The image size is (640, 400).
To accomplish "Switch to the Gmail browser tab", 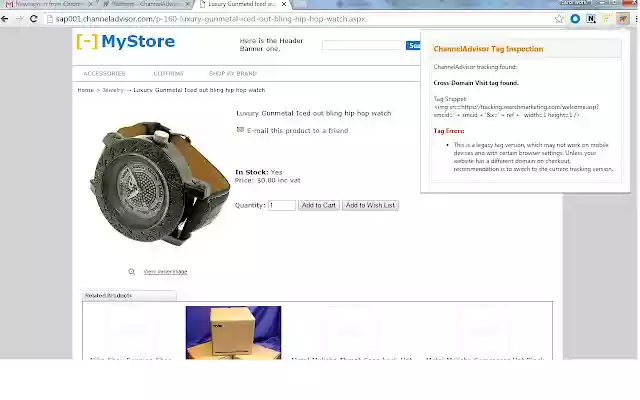I will pos(47,4).
